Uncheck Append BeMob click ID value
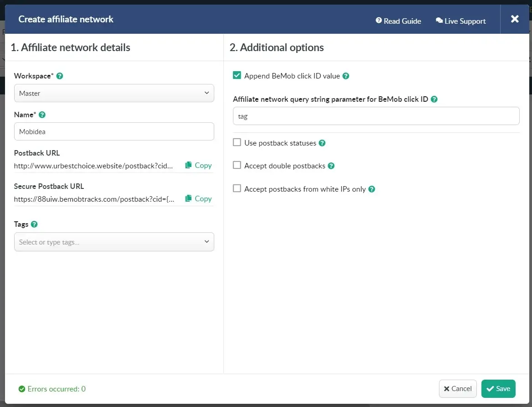 237,75
